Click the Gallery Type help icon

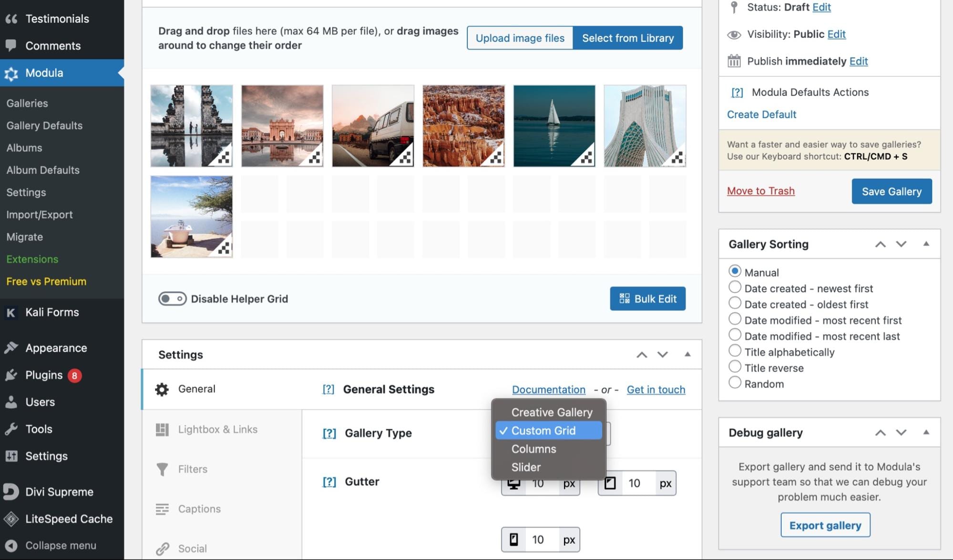click(x=328, y=433)
